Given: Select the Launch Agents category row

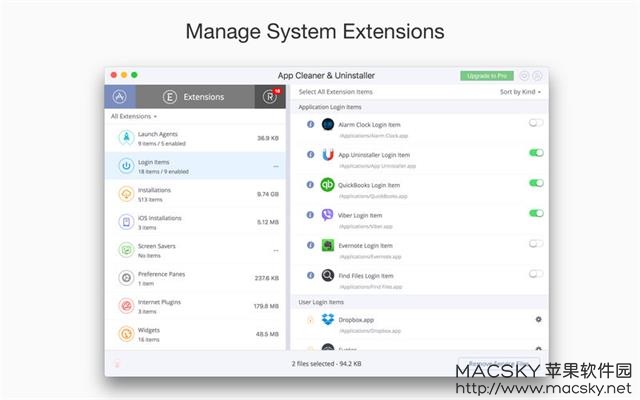Looking at the screenshot, I should point(195,138).
